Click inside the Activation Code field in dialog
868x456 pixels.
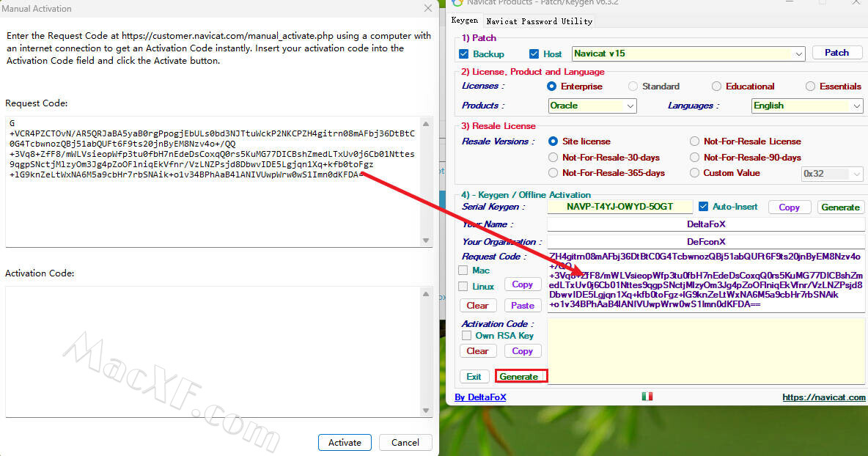[x=213, y=350]
